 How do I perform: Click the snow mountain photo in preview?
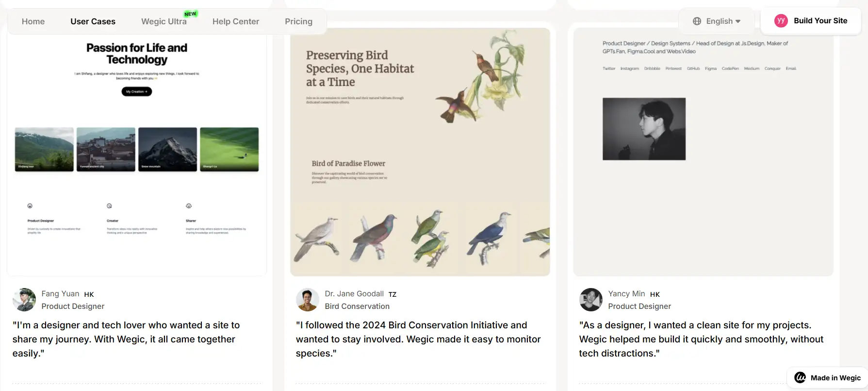tap(167, 149)
